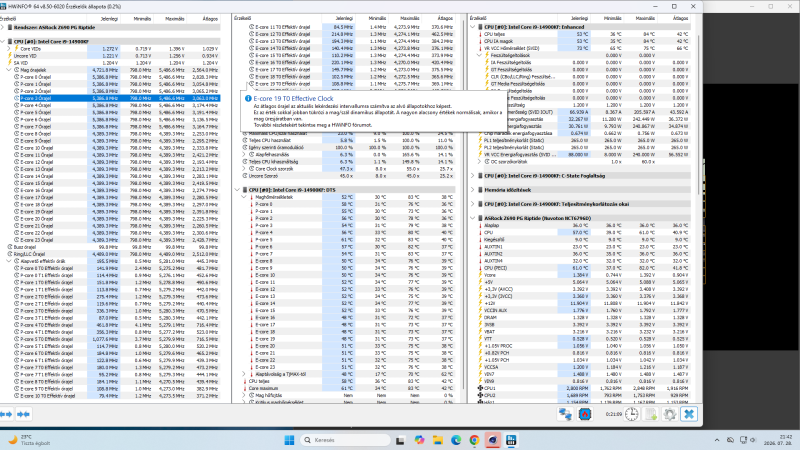The height and width of the screenshot is (450, 800).
Task: Click the clock icon beside P-core 0 Órajel
Action: click(x=17, y=77)
